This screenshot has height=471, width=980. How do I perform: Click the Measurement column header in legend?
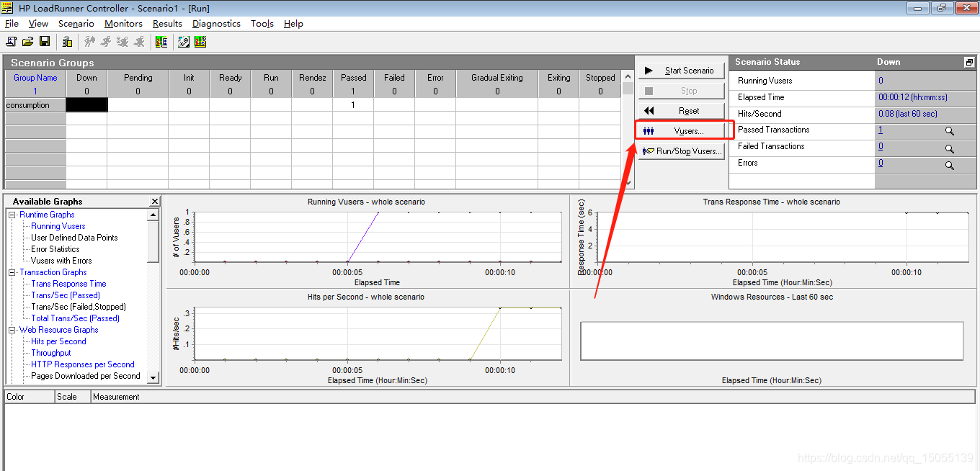click(x=533, y=397)
